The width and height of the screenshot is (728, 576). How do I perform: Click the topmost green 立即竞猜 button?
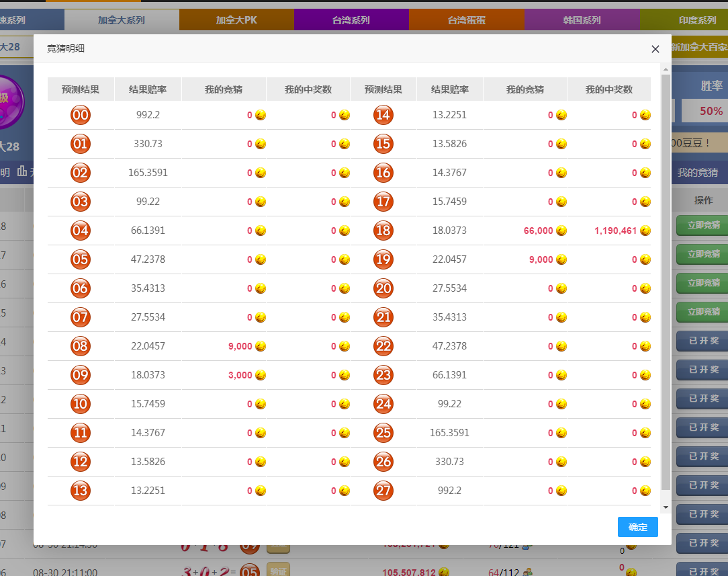click(x=702, y=225)
